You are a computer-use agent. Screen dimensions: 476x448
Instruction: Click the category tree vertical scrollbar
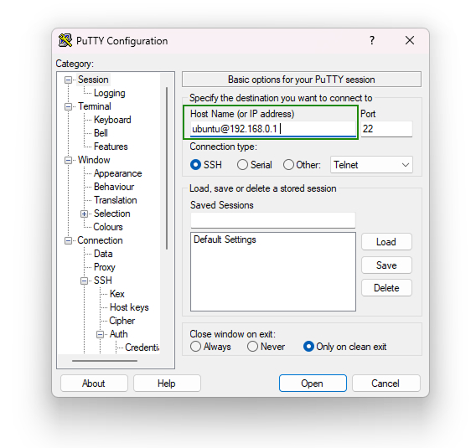[x=167, y=168]
